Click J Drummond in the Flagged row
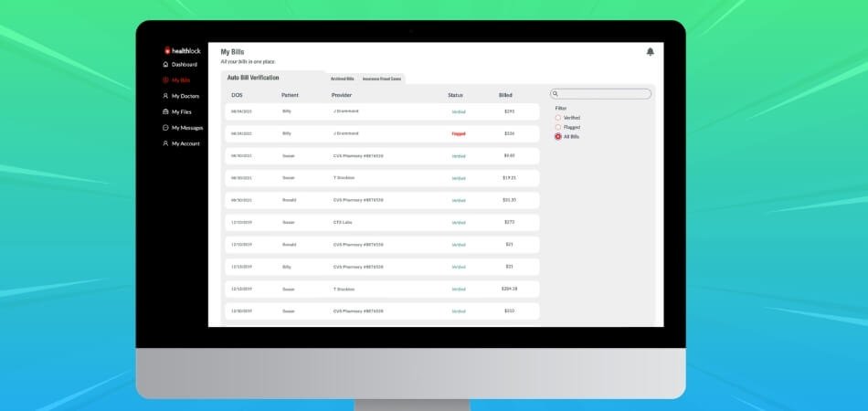The height and width of the screenshot is (411, 868). (346, 133)
